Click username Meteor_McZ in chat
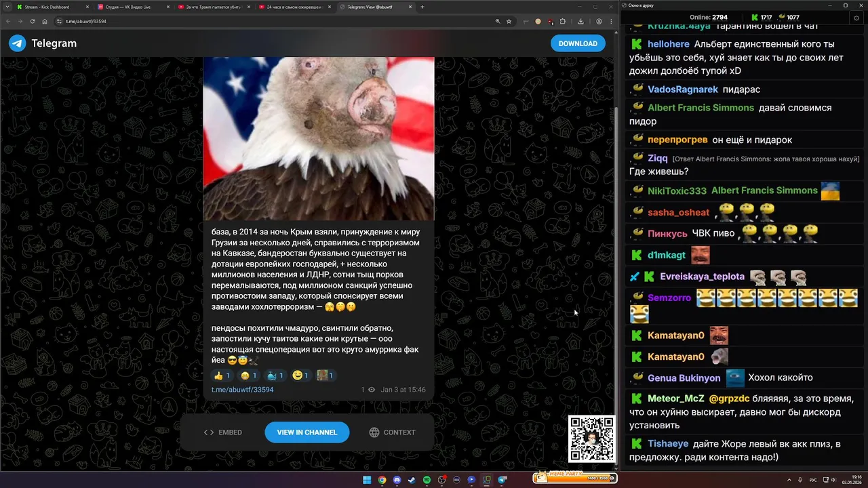The image size is (868, 488). 676,399
